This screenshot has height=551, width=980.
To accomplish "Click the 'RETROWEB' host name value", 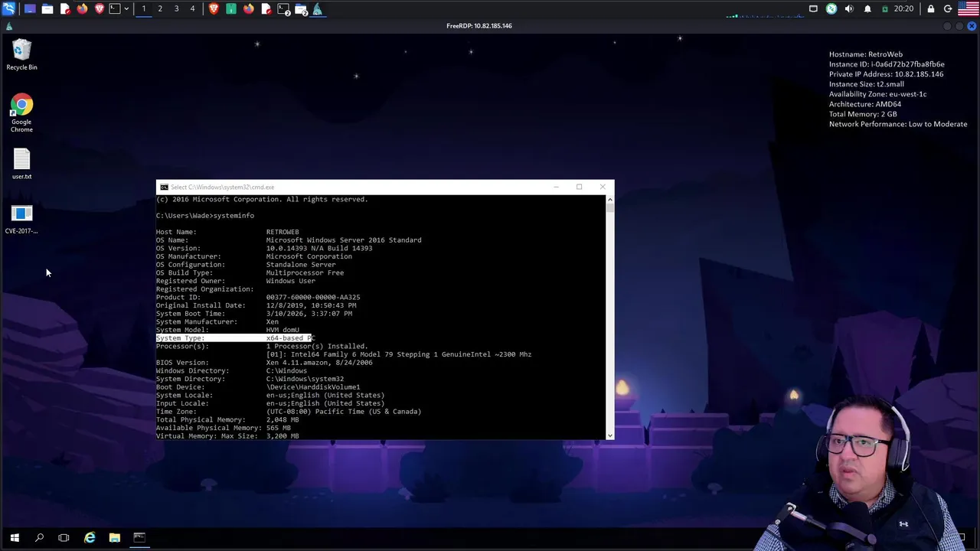I will pos(283,232).
